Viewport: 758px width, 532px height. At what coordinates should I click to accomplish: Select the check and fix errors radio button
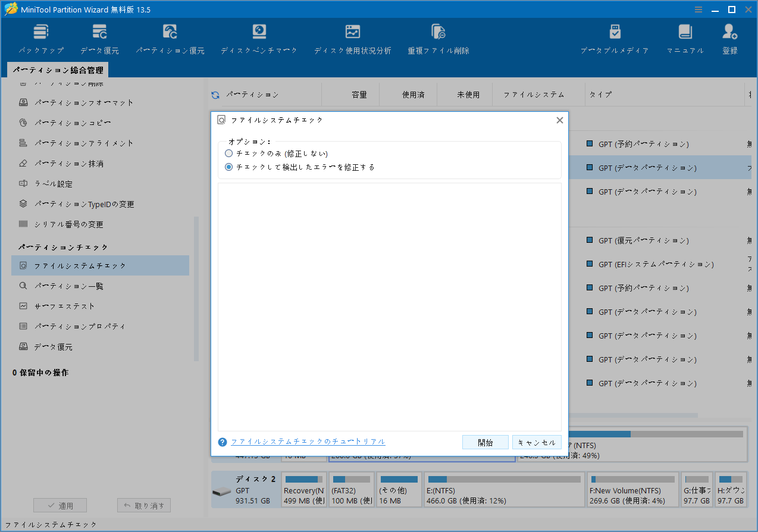coord(229,167)
